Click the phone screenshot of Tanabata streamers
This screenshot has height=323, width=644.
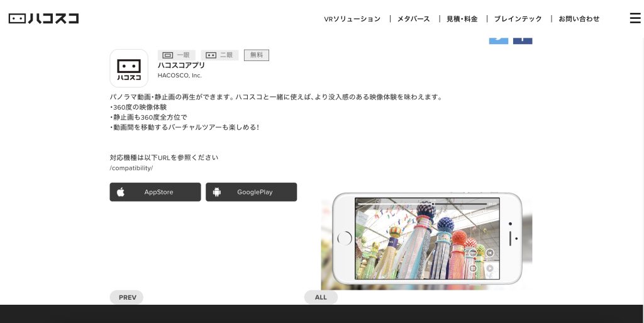427,239
